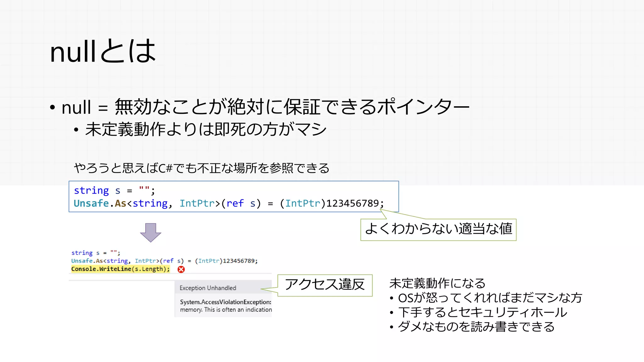The image size is (644, 362).
Task: Click the slide title 'nullとは'
Action: (103, 51)
